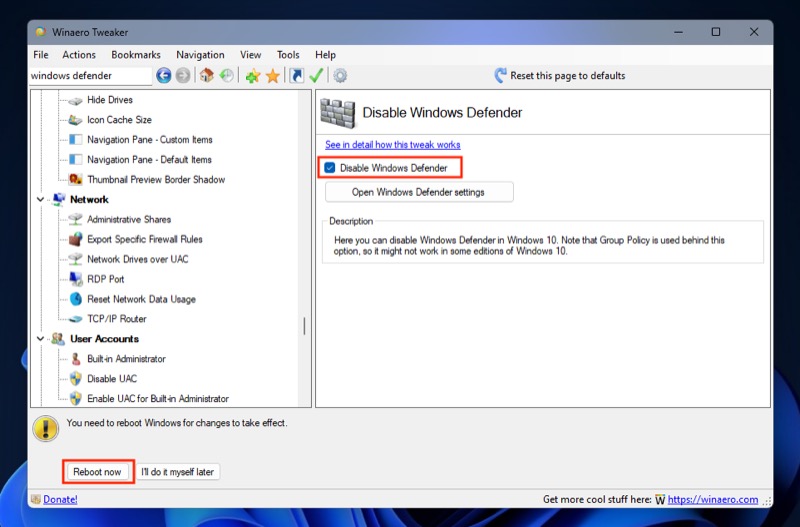Select Thumbnail Preview Border Shadow item text

click(156, 180)
